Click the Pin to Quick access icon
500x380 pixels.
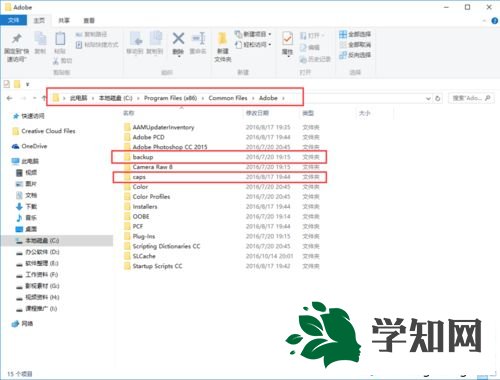coord(16,39)
